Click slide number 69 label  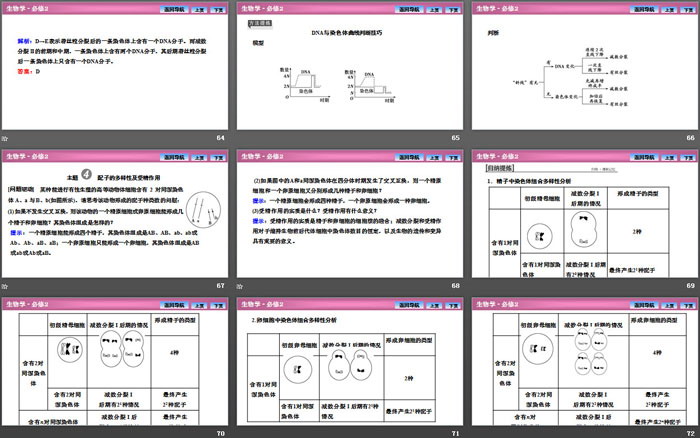pyautogui.click(x=691, y=285)
